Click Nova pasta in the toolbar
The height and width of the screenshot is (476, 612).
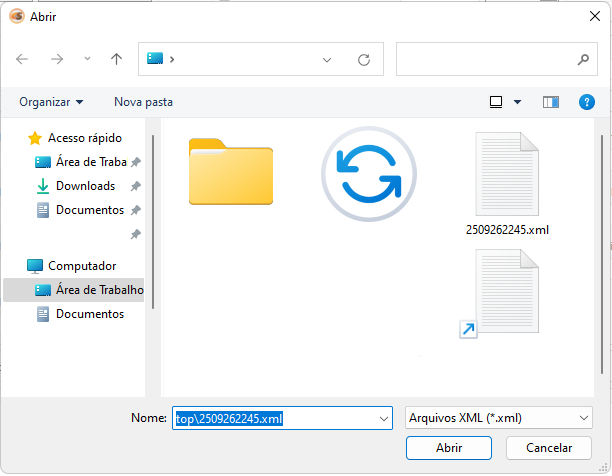click(143, 102)
